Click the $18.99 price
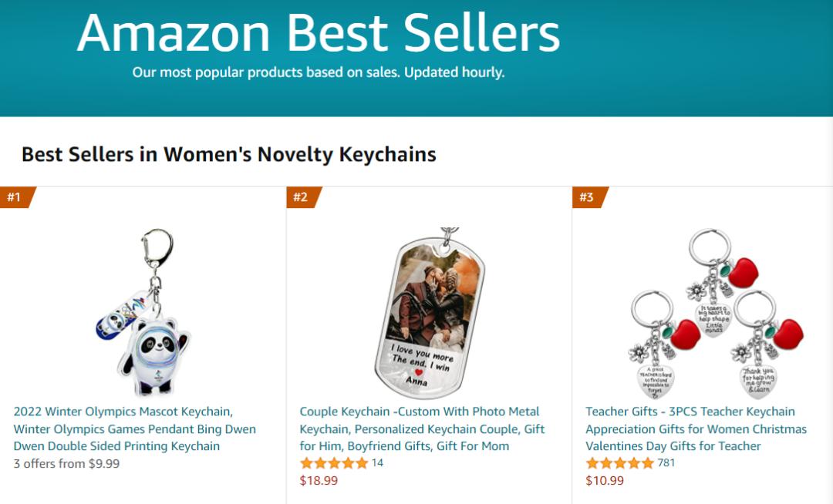833x504 pixels. coord(319,481)
